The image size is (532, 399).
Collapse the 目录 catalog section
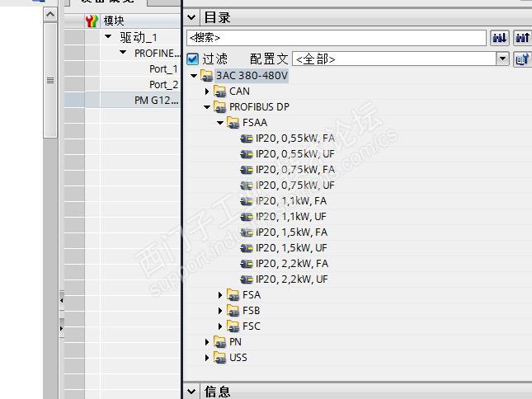click(x=191, y=17)
